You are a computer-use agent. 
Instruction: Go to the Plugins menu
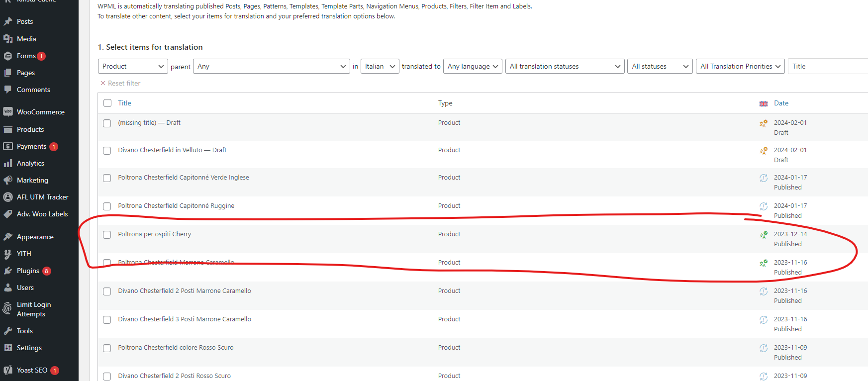28,271
